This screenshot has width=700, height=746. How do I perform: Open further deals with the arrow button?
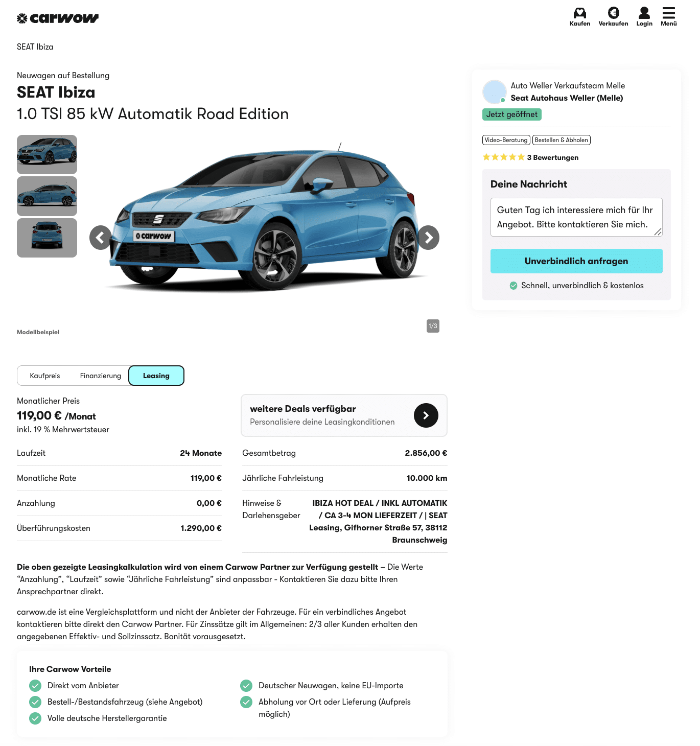[426, 415]
